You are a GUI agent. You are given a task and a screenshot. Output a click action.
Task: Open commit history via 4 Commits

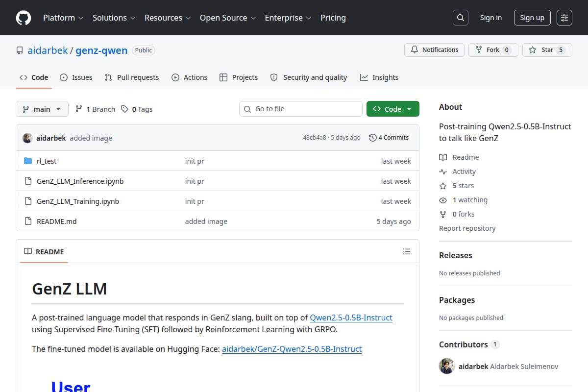pos(389,138)
